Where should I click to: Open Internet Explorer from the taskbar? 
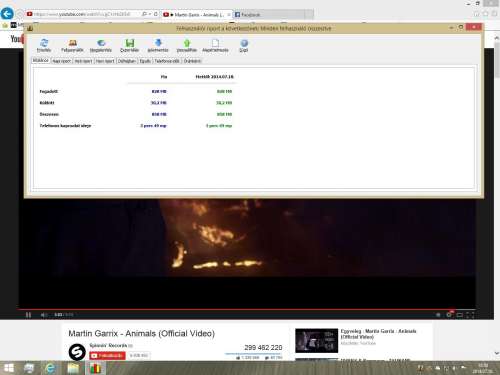(x=50, y=368)
